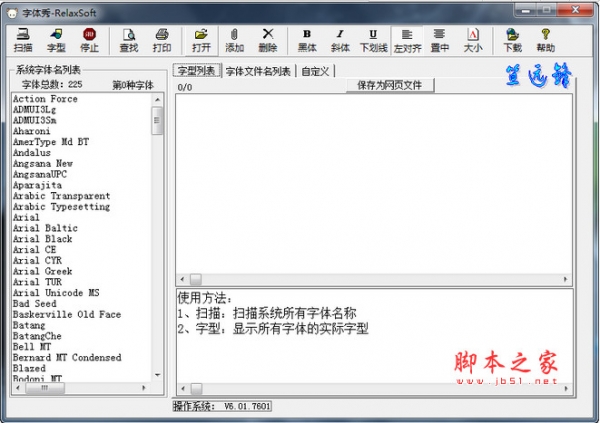Image resolution: width=600 pixels, height=423 pixels.
Task: Click font list scroll-up arrow
Action: pos(157,100)
